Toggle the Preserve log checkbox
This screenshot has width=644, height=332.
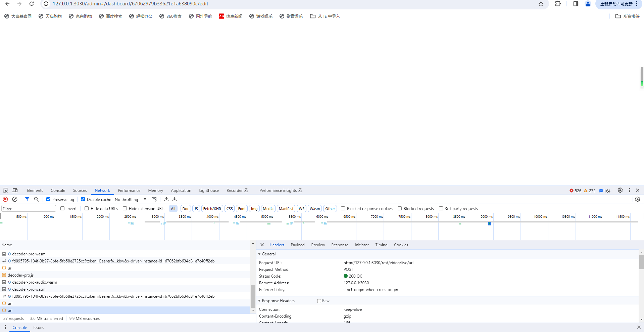point(48,199)
